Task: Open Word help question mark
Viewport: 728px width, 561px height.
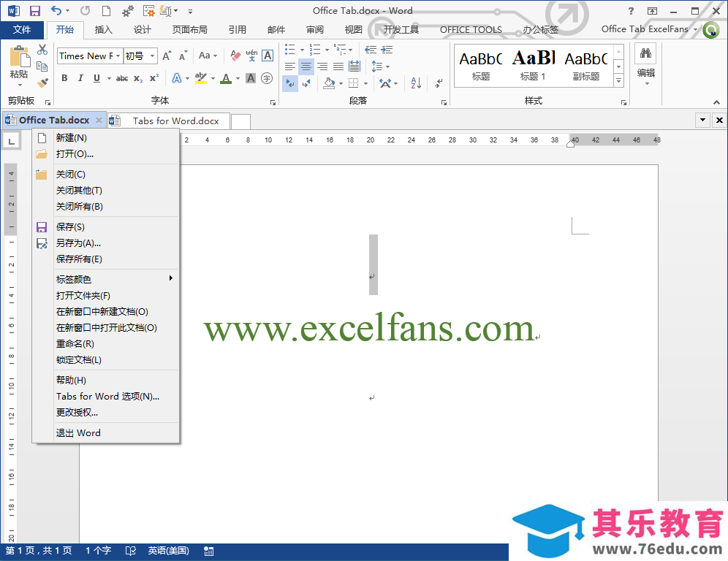Action: 631,11
